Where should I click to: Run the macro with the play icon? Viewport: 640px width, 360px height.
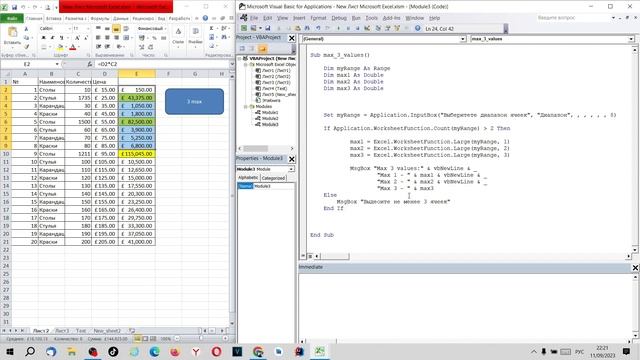pyautogui.click(x=338, y=28)
